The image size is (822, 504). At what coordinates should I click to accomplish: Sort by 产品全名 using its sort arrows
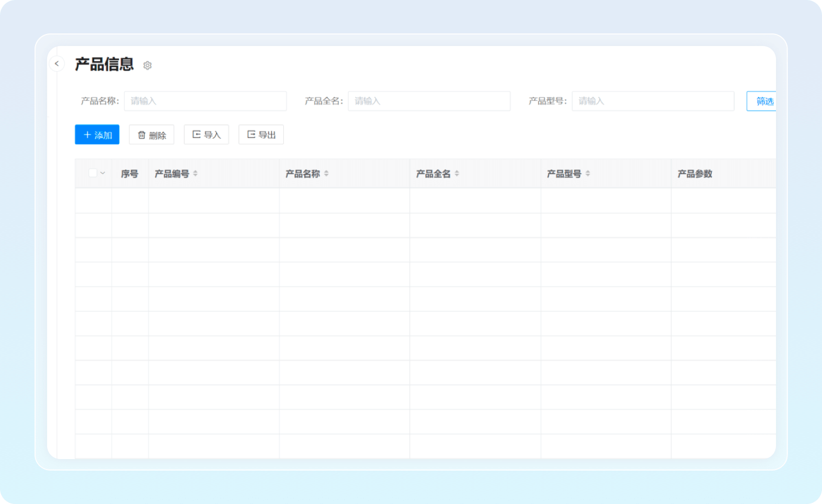457,174
